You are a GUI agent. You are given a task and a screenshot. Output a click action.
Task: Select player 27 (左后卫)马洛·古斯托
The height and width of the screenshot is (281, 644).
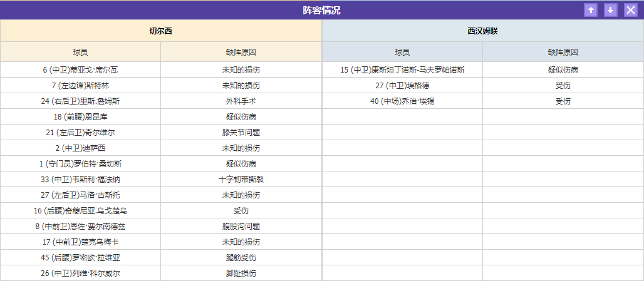(x=80, y=195)
